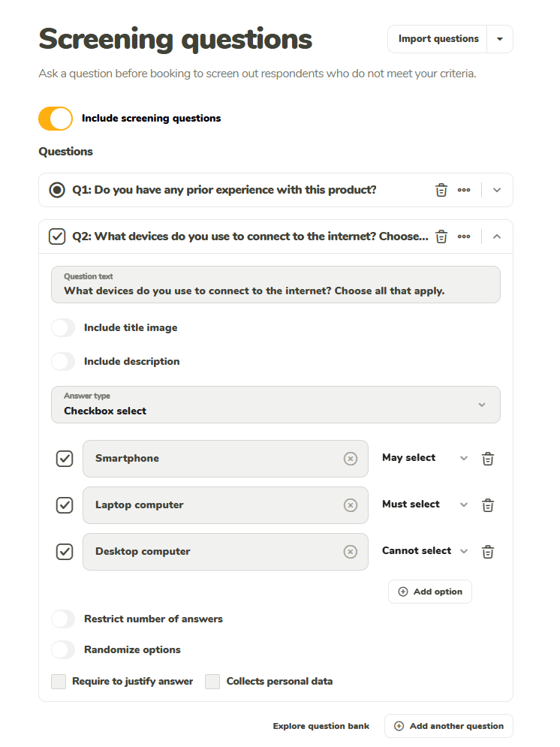Open the Import questions dropdown arrow
560x747 pixels.
(x=500, y=39)
